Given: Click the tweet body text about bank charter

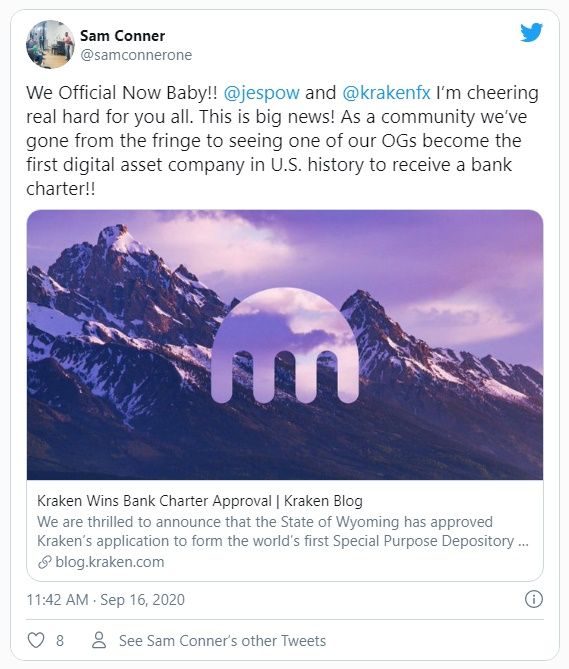Looking at the screenshot, I should click(x=282, y=140).
